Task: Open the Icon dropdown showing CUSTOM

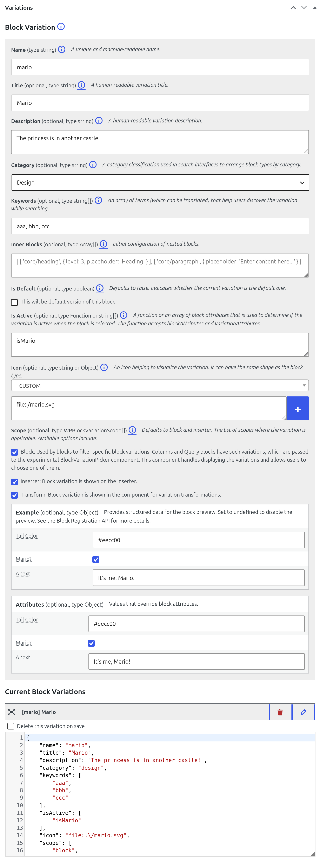Action: [160, 385]
